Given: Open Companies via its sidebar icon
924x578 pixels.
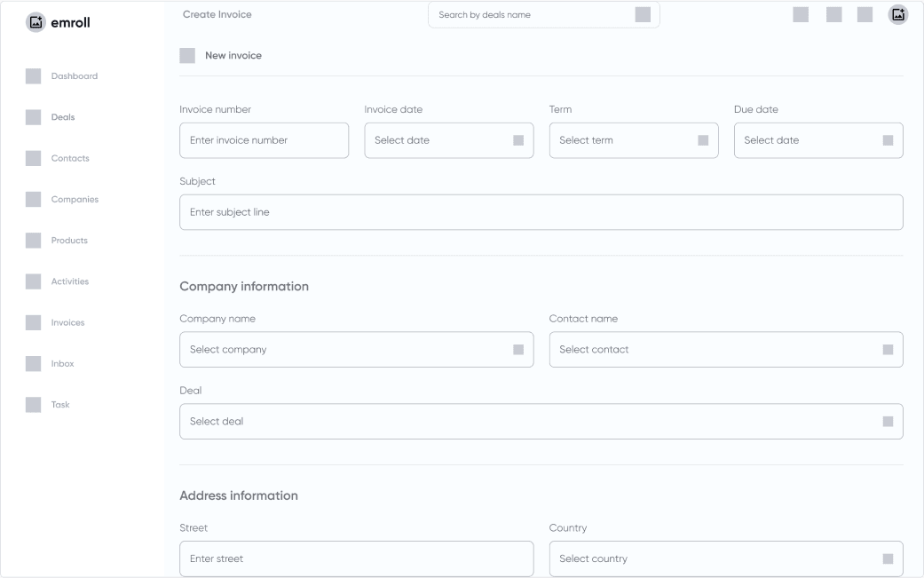Looking at the screenshot, I should 34,198.
